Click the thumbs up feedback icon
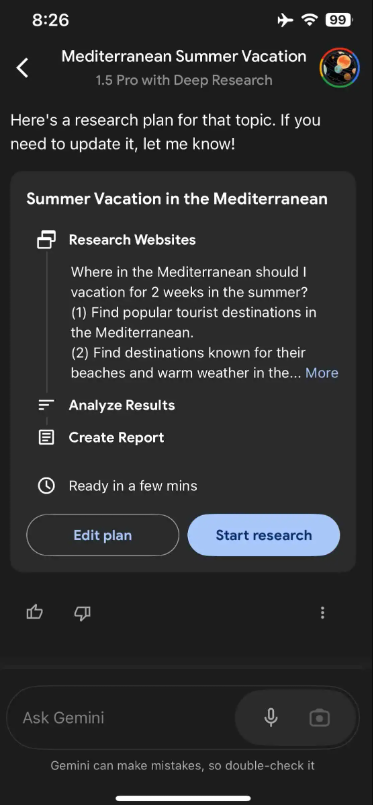Image resolution: width=373 pixels, height=805 pixels. (34, 612)
